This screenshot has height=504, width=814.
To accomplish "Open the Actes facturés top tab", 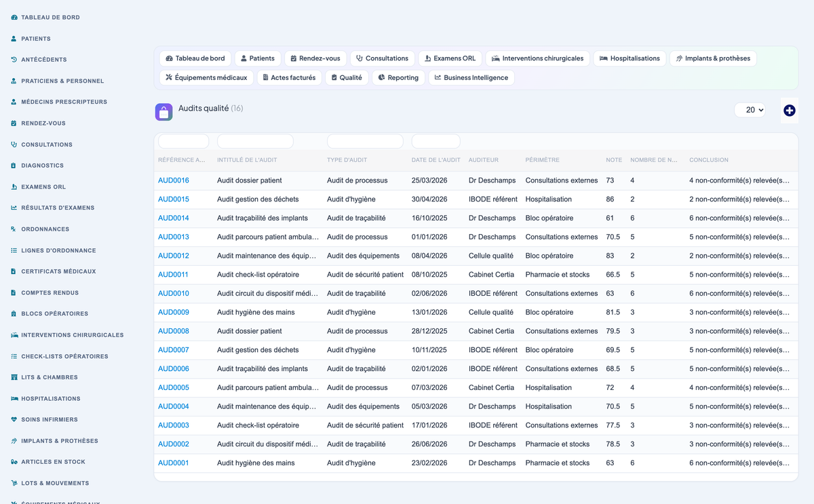I will point(289,77).
